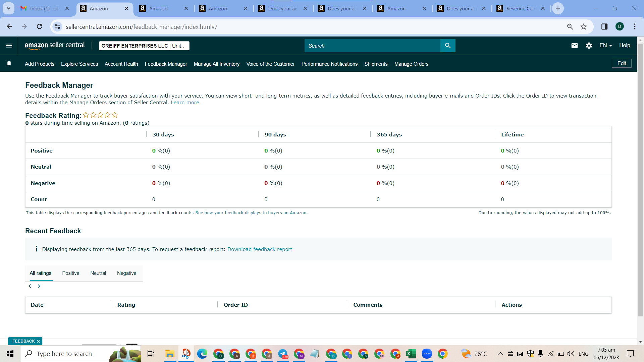Click into the Seller Central search field
The image size is (644, 362).
(372, 46)
